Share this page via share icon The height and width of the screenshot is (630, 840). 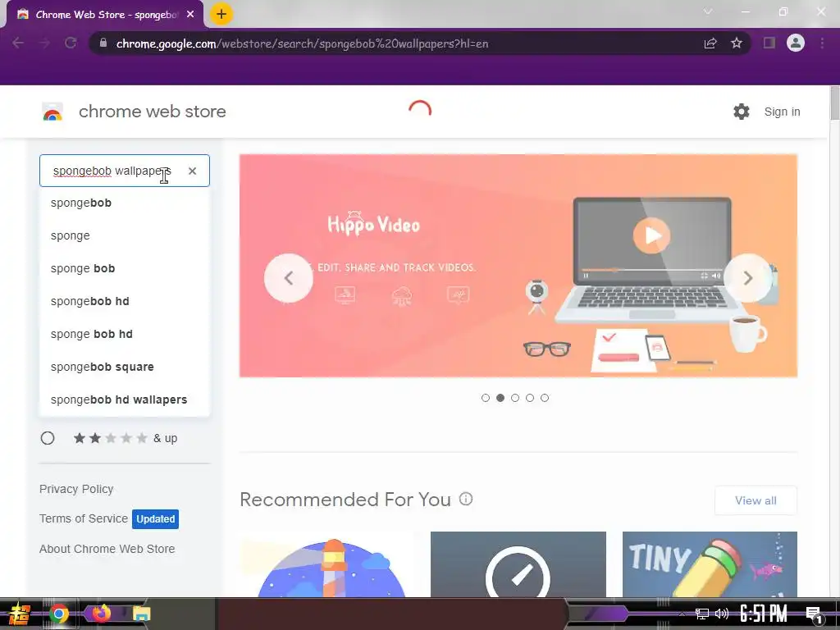(710, 43)
